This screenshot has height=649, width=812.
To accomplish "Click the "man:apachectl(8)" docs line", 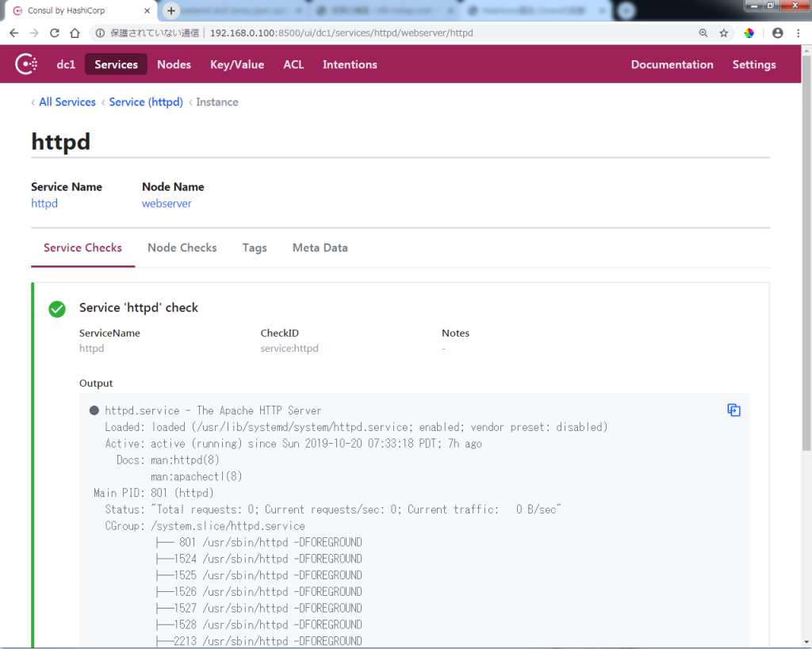I will point(197,476).
